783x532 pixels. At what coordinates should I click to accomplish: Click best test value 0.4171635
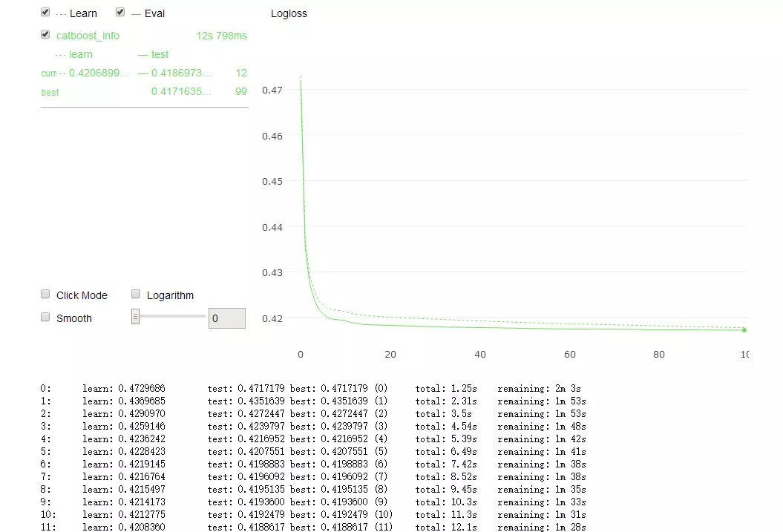[181, 91]
